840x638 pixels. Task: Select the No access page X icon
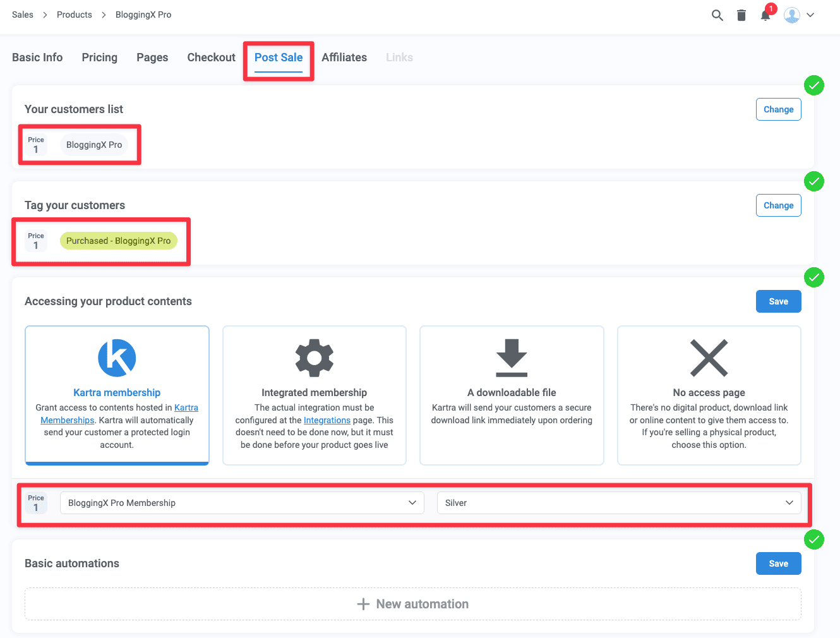click(709, 358)
